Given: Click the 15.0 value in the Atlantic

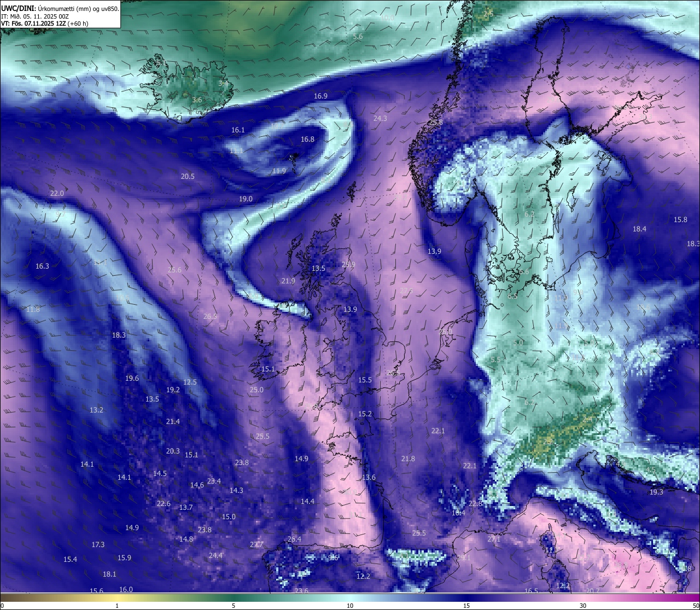Looking at the screenshot, I should click(229, 517).
